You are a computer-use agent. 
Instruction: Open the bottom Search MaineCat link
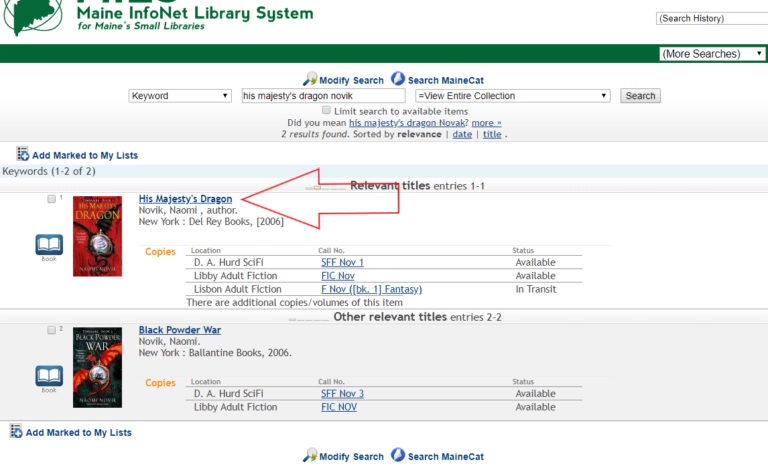point(446,457)
